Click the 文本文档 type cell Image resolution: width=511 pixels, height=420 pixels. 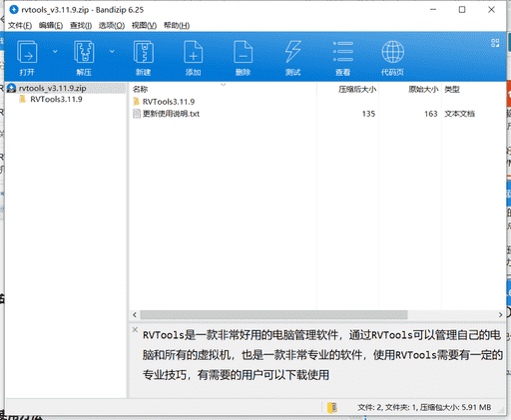pos(460,114)
